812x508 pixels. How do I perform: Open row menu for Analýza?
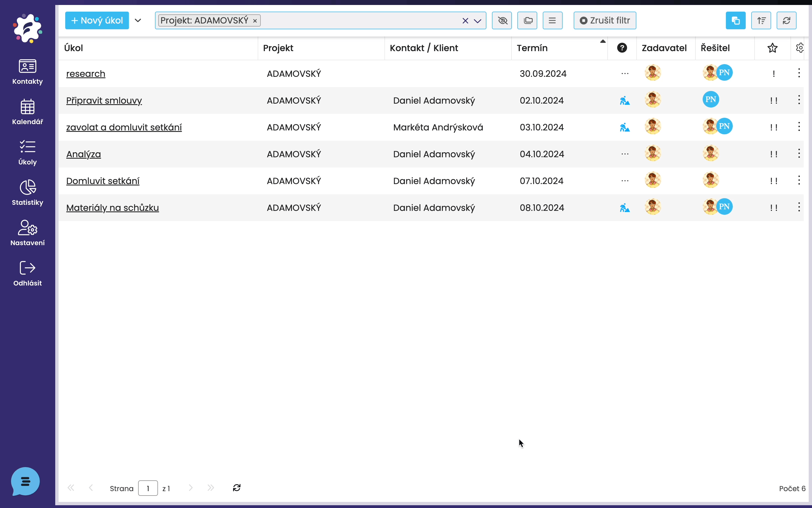[799, 154]
